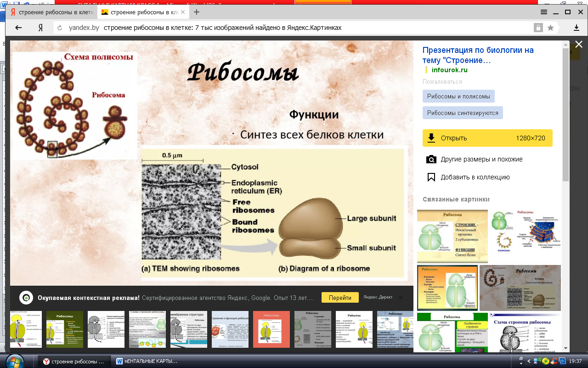Select the first filmstrip thumbnail
Viewport: 588px width, 368px height.
(26, 329)
